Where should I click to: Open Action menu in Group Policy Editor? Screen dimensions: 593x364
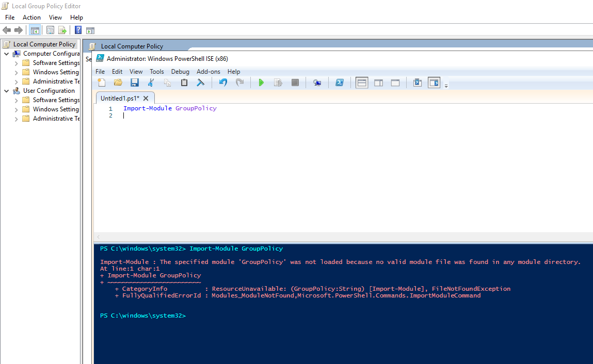pos(31,18)
